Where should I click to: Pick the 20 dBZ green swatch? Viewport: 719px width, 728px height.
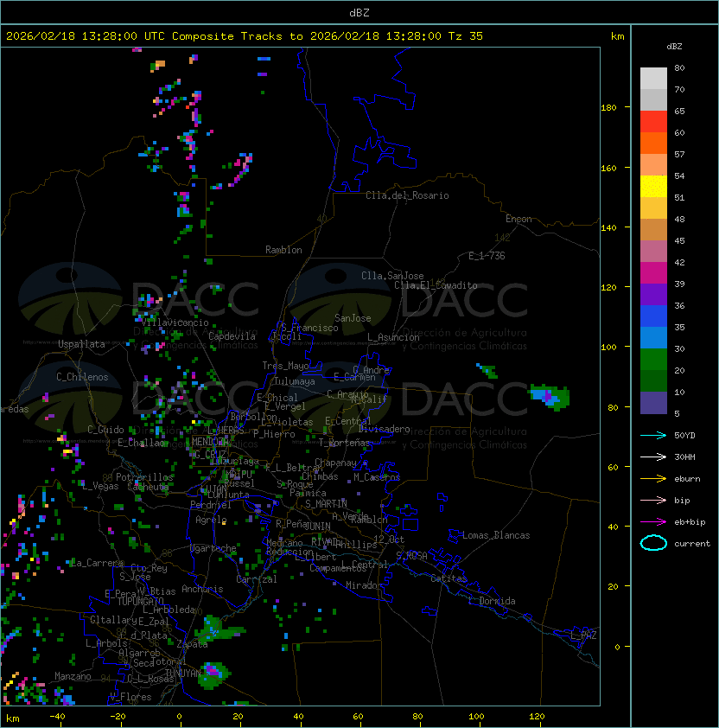tap(653, 380)
